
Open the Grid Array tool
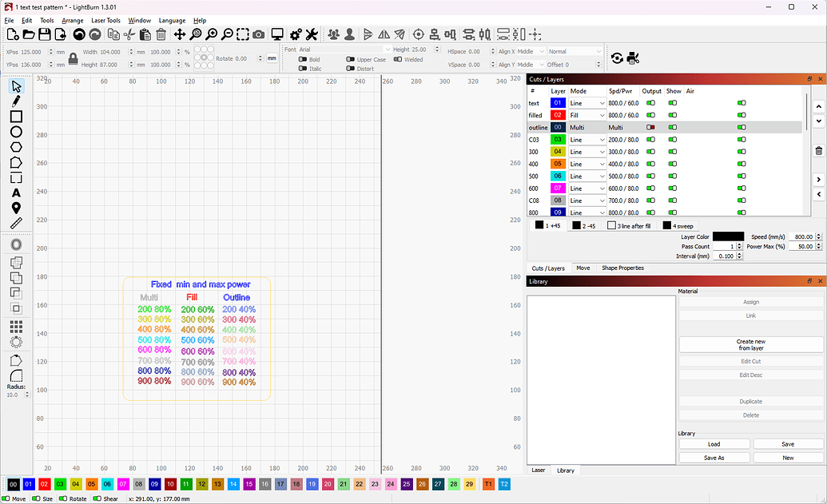(x=16, y=327)
